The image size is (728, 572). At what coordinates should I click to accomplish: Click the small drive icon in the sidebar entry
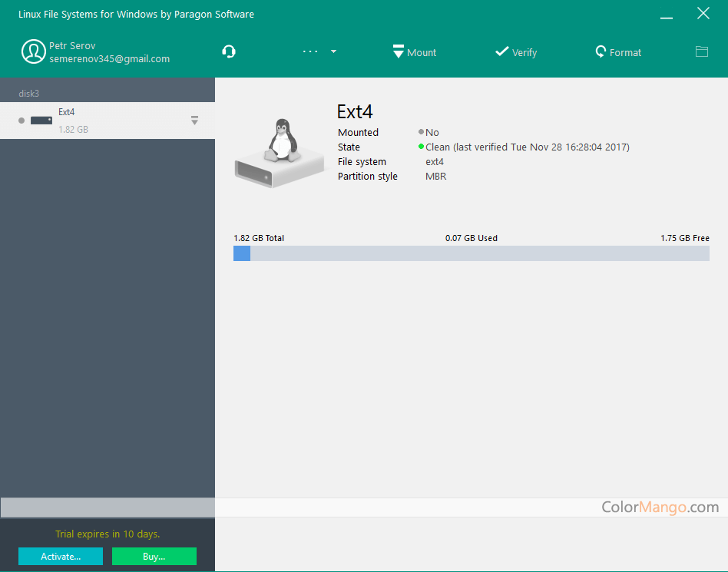[x=41, y=121]
